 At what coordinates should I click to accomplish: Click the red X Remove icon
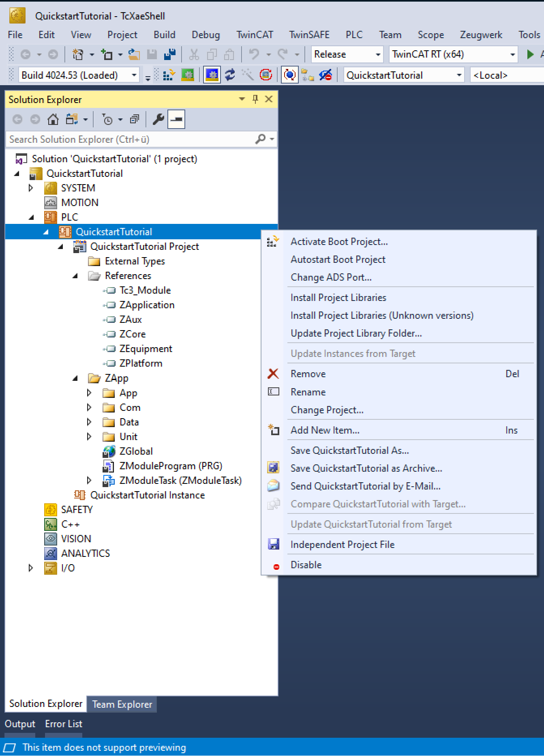(x=274, y=374)
